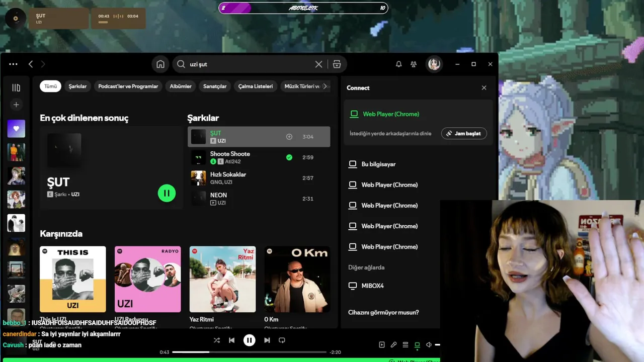Click the Karşınızda section heading

point(61,234)
